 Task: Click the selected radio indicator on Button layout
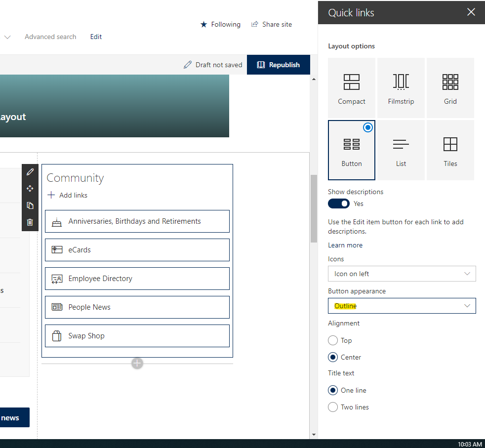click(368, 127)
